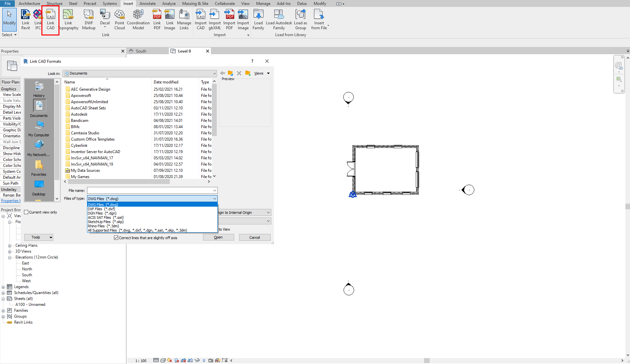Viewport: 630px width, 364px height.
Task: Open the Tools dropdown button
Action: (x=38, y=237)
